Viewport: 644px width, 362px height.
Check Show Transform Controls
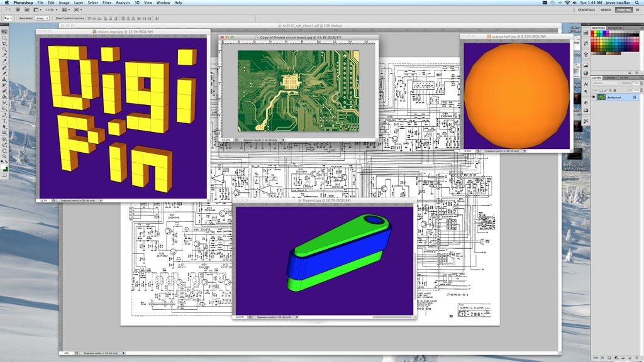[54, 18]
